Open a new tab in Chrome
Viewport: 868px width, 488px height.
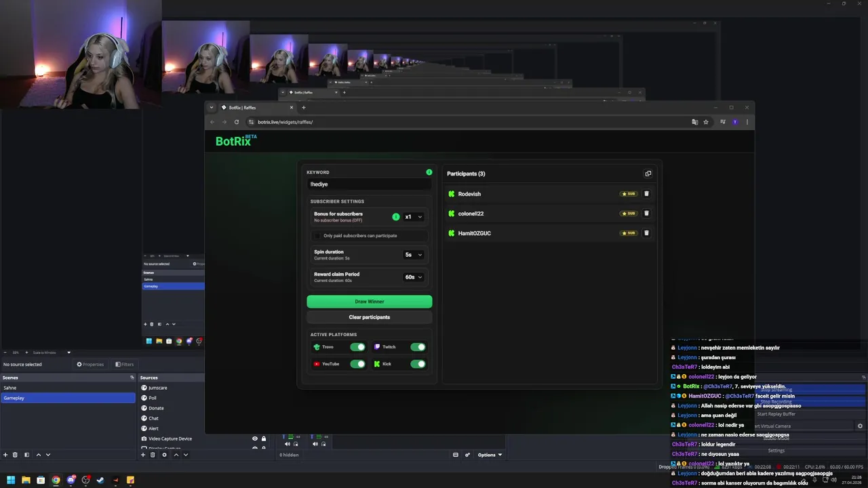click(x=303, y=107)
